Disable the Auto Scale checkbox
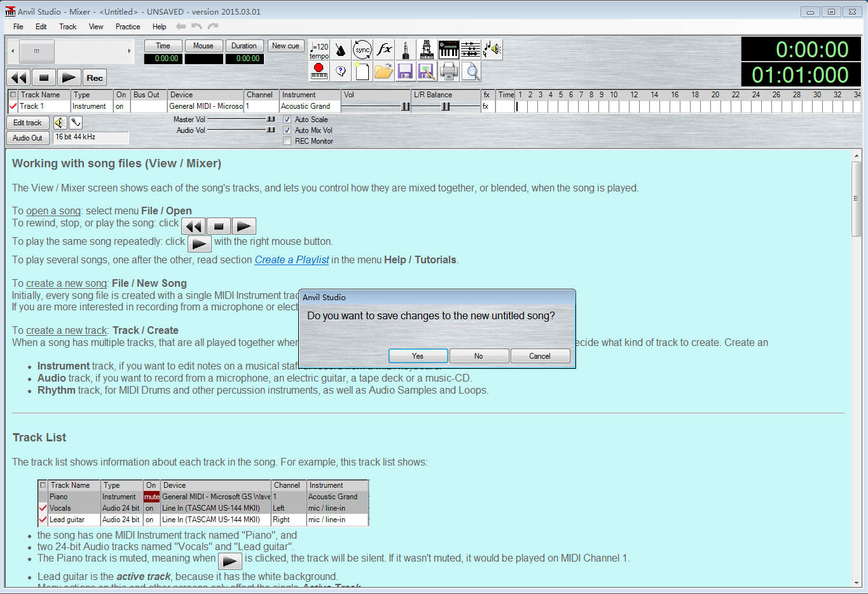The width and height of the screenshot is (868, 594). [287, 120]
